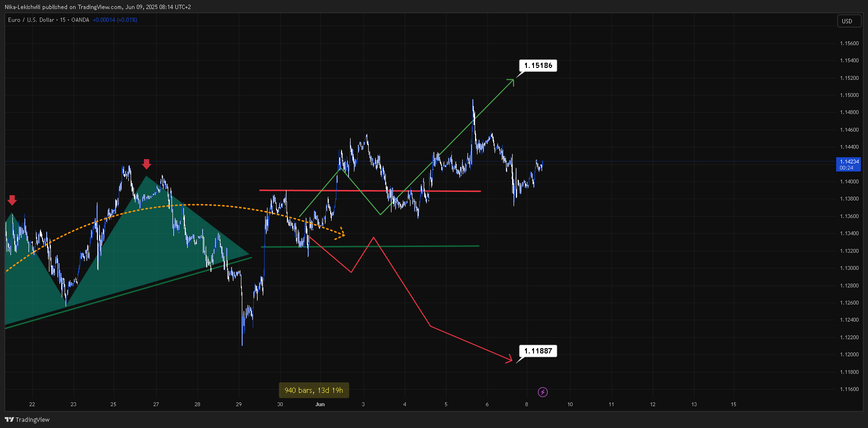
Task: Click date label 22 on time axis
Action: tap(32, 404)
